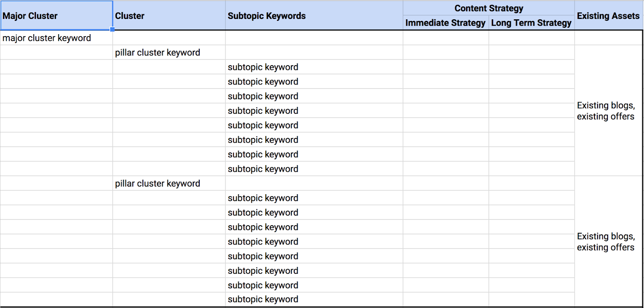The width and height of the screenshot is (644, 308).
Task: Select the empty Immediate Strategy cell in major cluster keyword row
Action: click(446, 38)
